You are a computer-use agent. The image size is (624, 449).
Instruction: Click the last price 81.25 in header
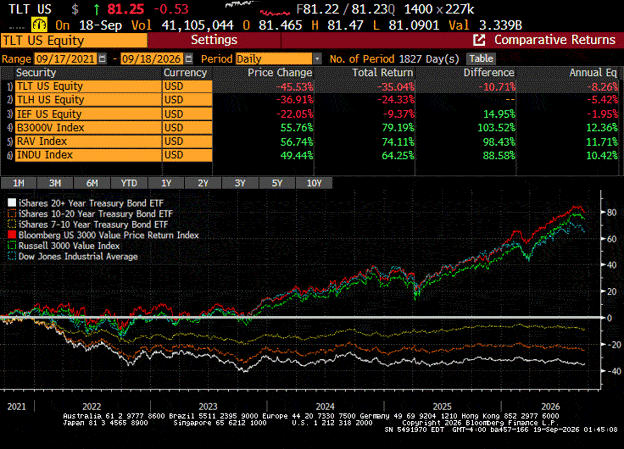tap(126, 9)
